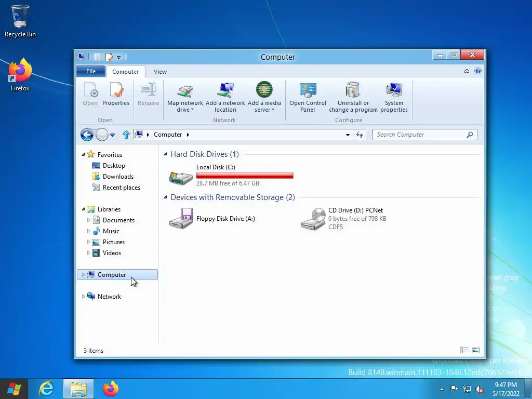
Task: Open recent locations dropdown arrow
Action: click(x=113, y=135)
